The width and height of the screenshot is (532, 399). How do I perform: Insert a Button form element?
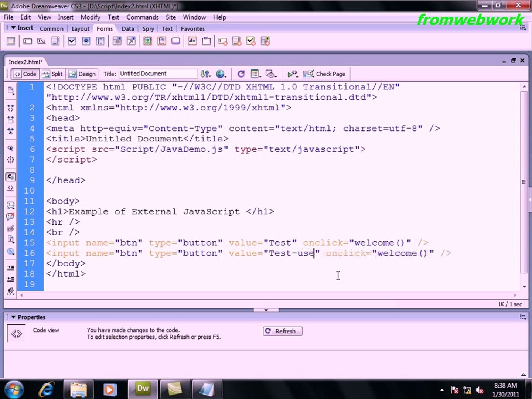(x=176, y=41)
